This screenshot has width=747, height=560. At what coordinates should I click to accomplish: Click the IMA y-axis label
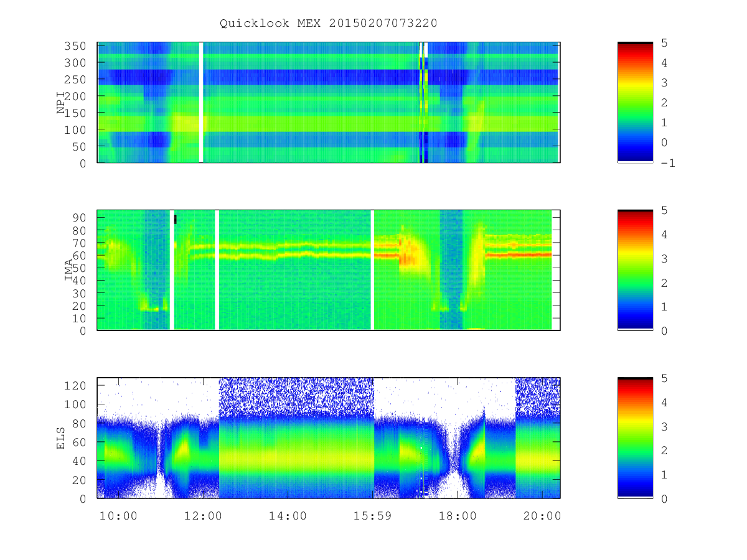(x=69, y=270)
